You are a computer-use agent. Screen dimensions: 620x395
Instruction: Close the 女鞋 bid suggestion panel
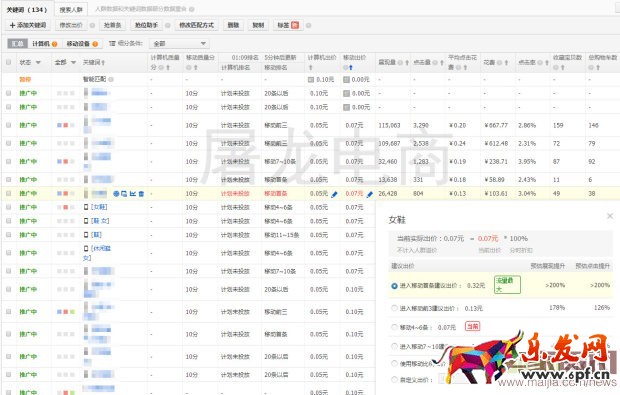(610, 216)
